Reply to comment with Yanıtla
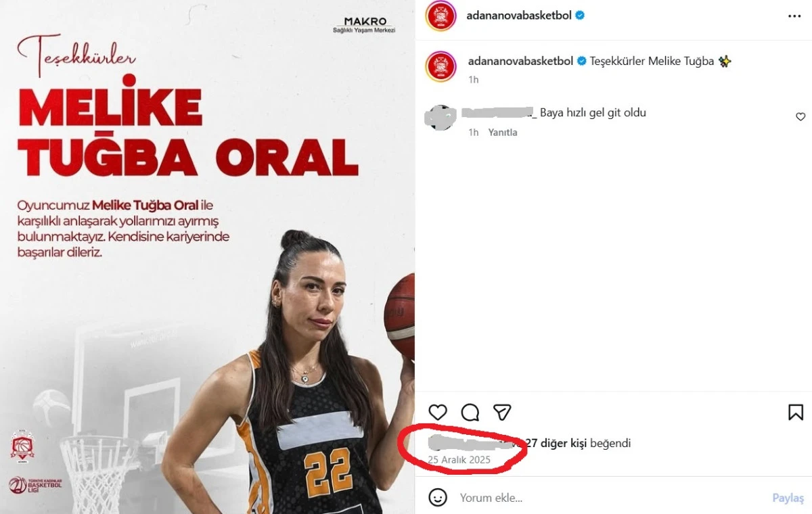 tap(503, 133)
